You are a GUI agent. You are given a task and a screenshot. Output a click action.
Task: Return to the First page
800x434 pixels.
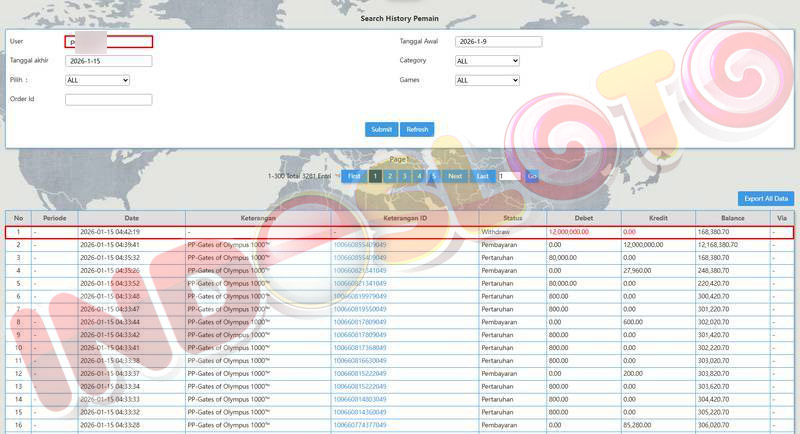pyautogui.click(x=354, y=176)
